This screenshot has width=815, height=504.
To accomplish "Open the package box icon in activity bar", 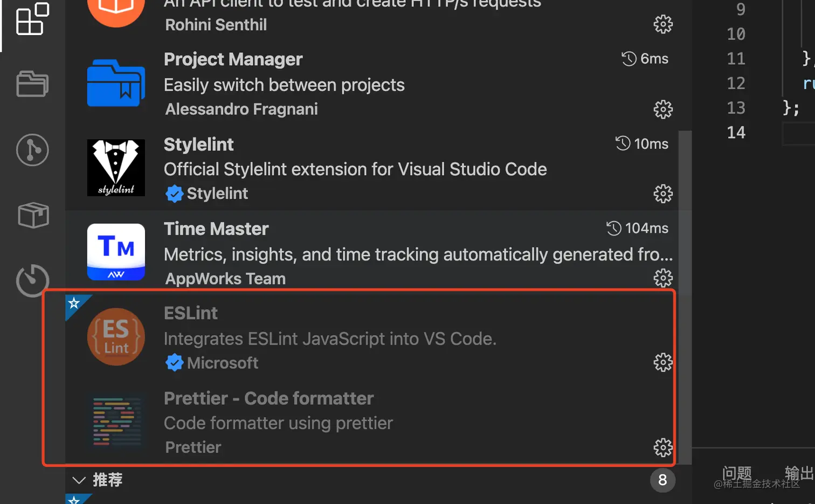I will click(33, 215).
